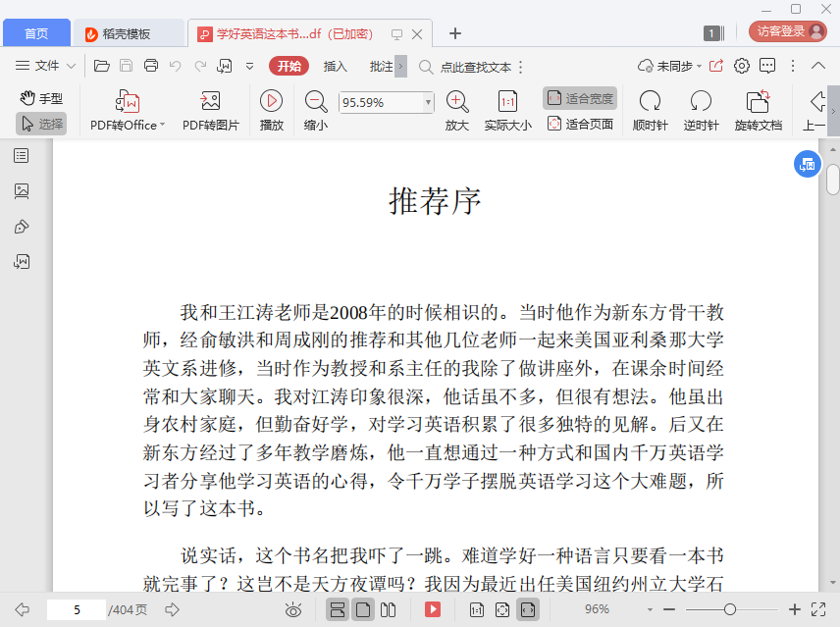Toggle 适合页面 fit-page mode
Viewport: 840px width, 627px height.
point(580,124)
